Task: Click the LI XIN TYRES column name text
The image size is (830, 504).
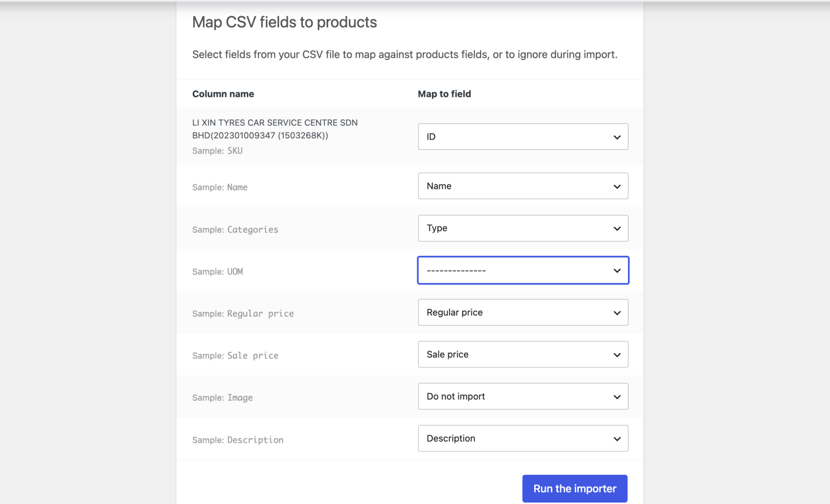Action: tap(275, 129)
